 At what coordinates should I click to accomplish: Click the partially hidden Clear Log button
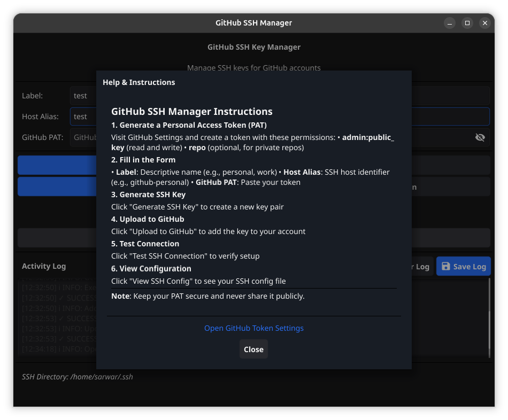(x=422, y=266)
